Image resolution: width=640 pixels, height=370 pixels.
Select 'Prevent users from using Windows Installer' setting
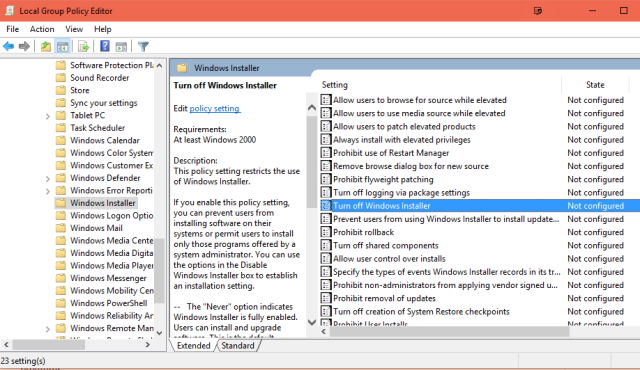coord(446,219)
